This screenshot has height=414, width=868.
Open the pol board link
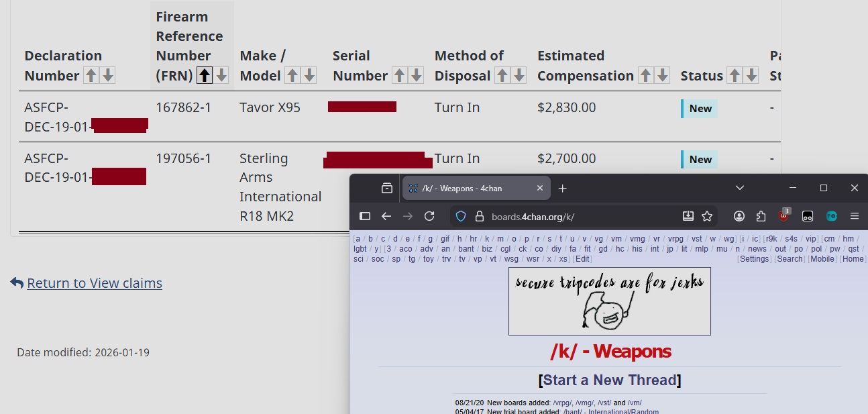pyautogui.click(x=816, y=249)
